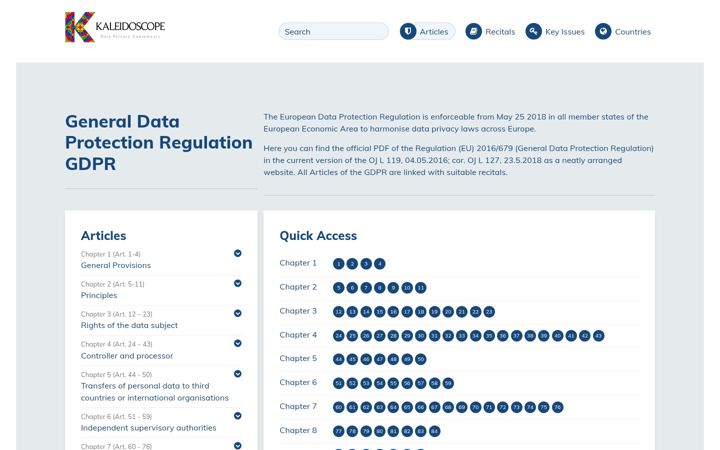
Task: Click the Key Issues key icon
Action: click(534, 31)
